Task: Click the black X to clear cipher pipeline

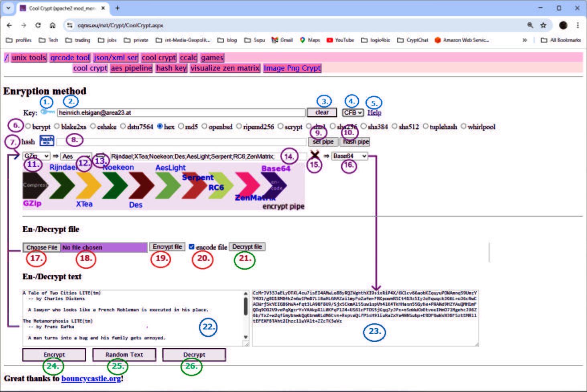Action: click(315, 155)
